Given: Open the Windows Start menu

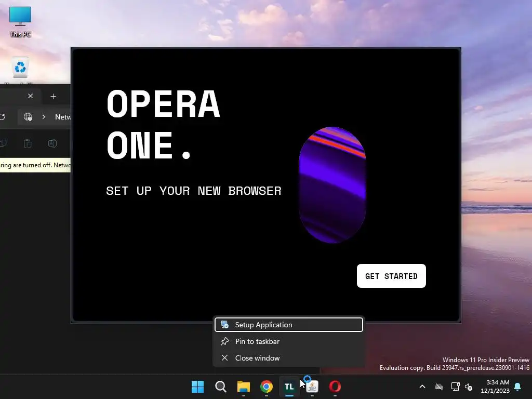Looking at the screenshot, I should point(197,387).
